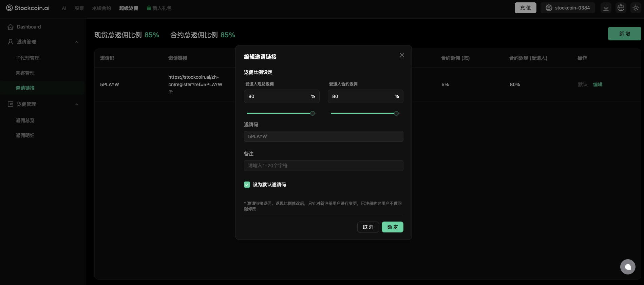The image size is (644, 285).
Task: Click the Stockcoin.ai logo
Action: click(x=28, y=8)
